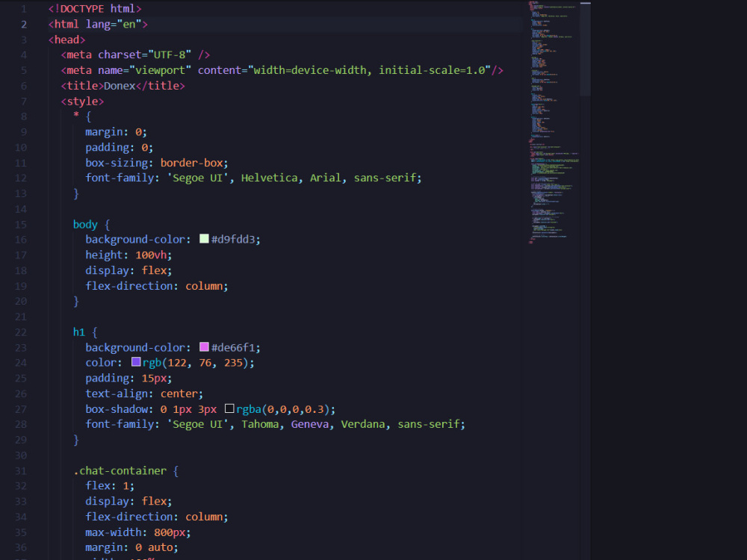Open the #de66f1 color swatch picker

coord(204,346)
